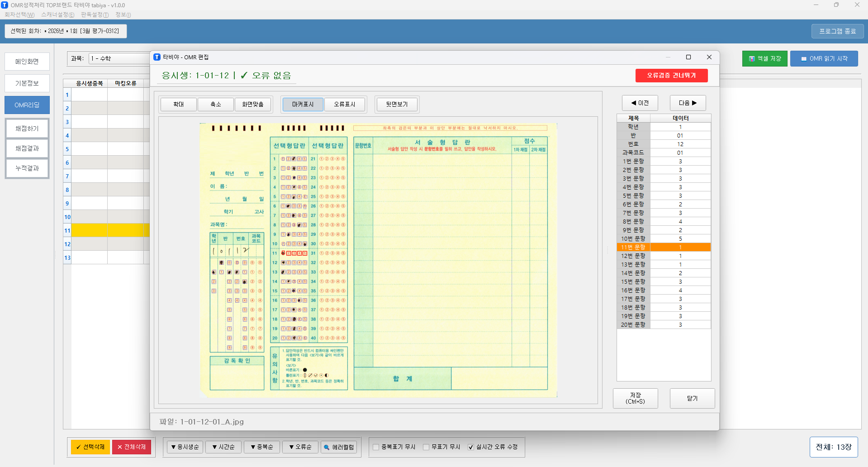Screen dimensions: 868x467
Task: Maximize the OMR 편집 dialog window
Action: (x=688, y=57)
